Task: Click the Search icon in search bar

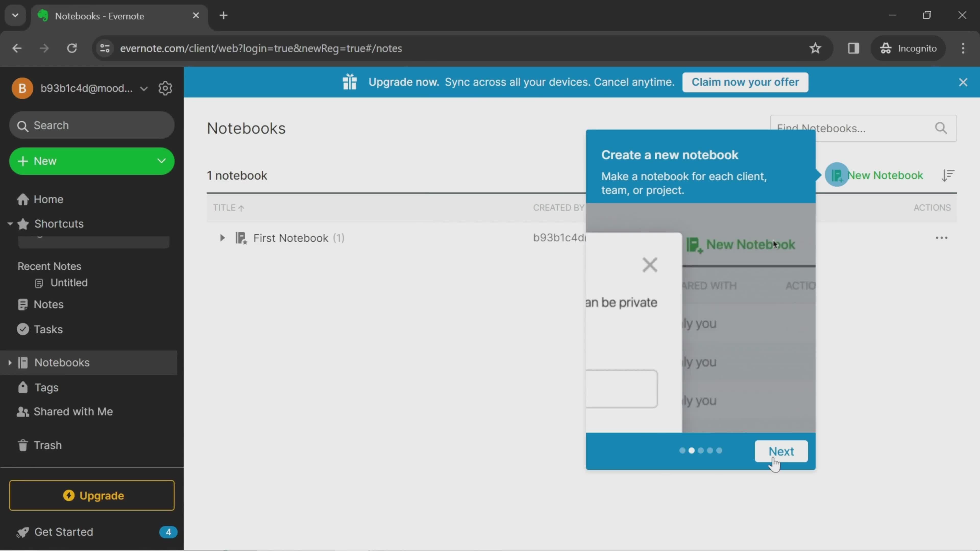Action: pos(23,125)
